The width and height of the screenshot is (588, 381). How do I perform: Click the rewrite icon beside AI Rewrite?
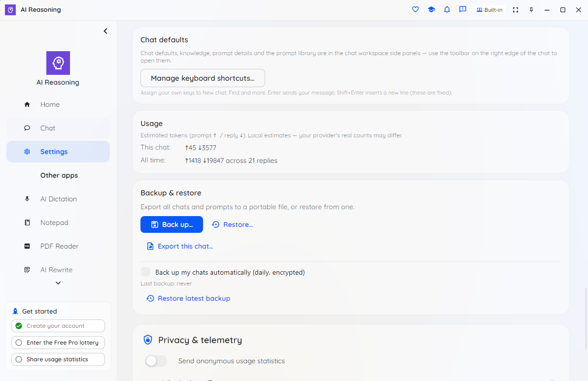click(x=27, y=270)
